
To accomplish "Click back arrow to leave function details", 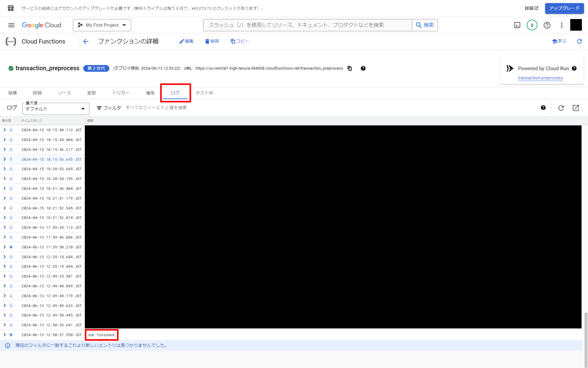I will click(86, 41).
